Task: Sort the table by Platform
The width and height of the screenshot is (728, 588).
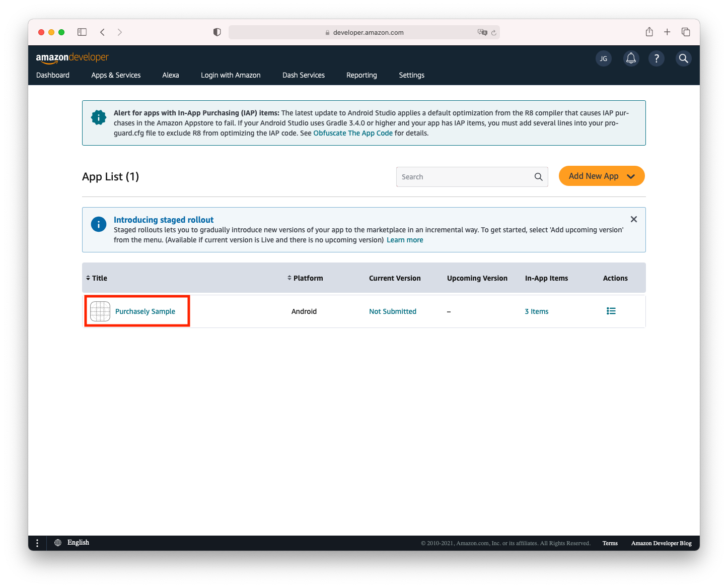Action: pos(305,278)
